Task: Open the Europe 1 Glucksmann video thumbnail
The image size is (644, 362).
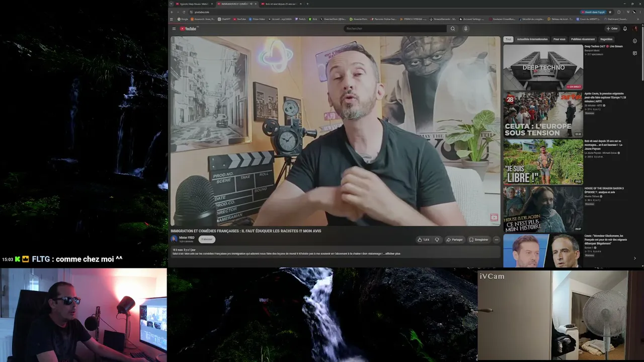Action: 543,250
